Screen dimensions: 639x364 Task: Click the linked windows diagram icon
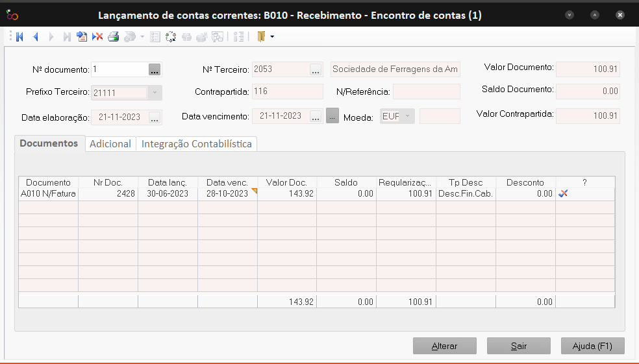point(217,37)
